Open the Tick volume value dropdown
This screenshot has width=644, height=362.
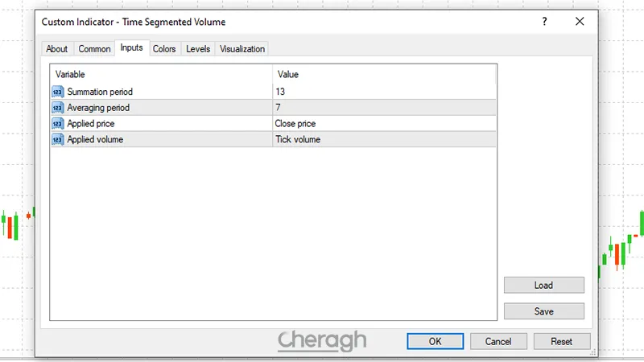tap(384, 140)
